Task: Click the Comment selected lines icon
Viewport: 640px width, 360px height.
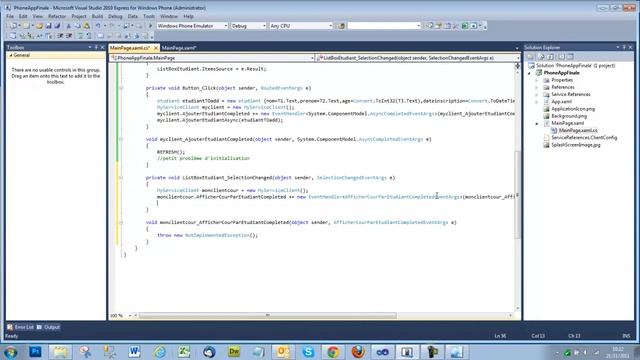Action: click(x=80, y=36)
